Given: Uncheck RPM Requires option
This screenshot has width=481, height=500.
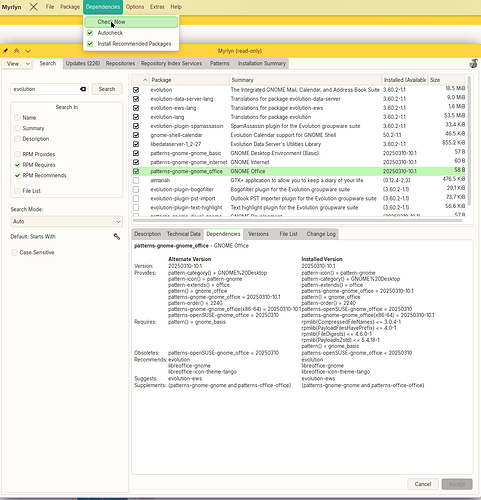Looking at the screenshot, I should coord(17,165).
